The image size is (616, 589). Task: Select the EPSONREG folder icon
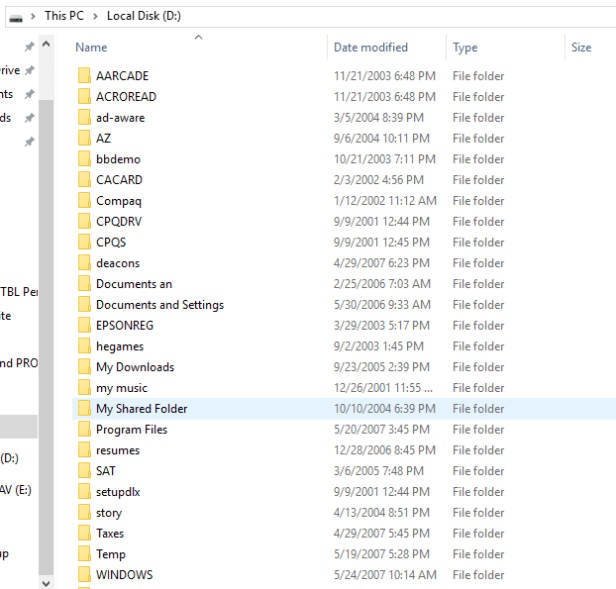tap(84, 326)
